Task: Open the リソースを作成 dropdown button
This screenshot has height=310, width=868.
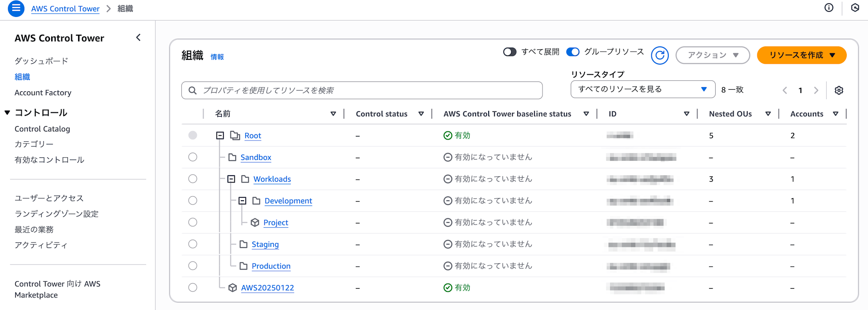Action: tap(802, 55)
